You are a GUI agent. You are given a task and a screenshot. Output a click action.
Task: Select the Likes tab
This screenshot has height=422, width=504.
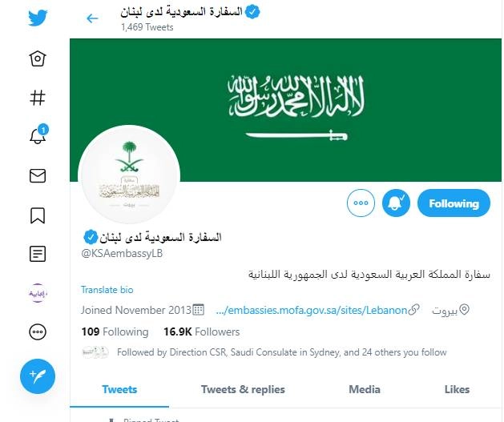tap(457, 389)
